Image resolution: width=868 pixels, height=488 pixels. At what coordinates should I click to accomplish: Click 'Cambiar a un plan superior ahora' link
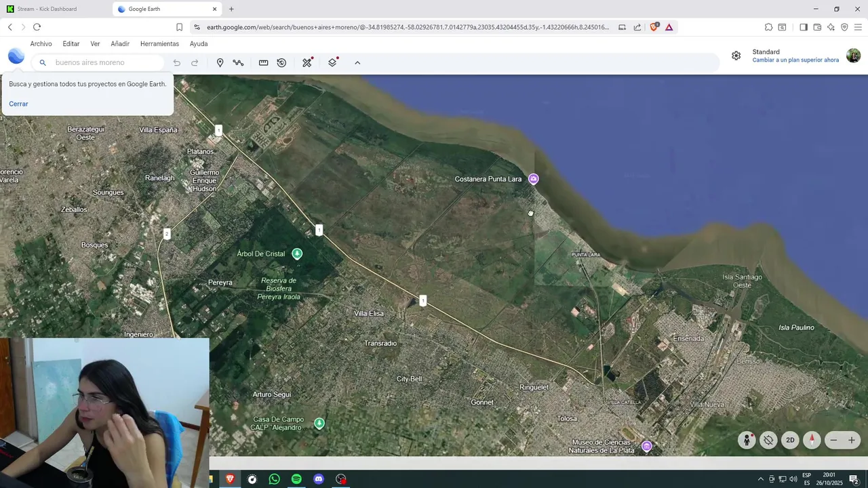click(795, 60)
